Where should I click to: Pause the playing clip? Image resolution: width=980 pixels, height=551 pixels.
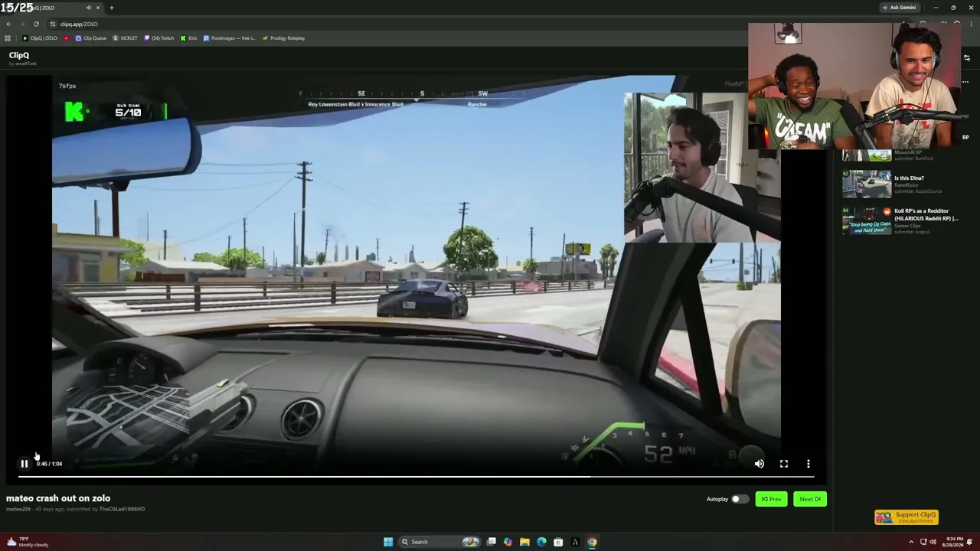click(24, 464)
